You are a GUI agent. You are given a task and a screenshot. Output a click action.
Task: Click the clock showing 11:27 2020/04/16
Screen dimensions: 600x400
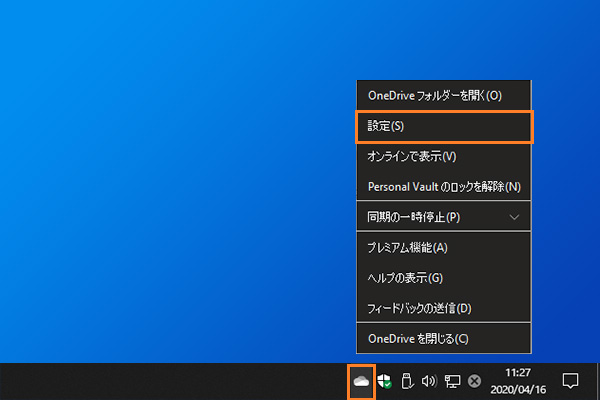coord(518,381)
